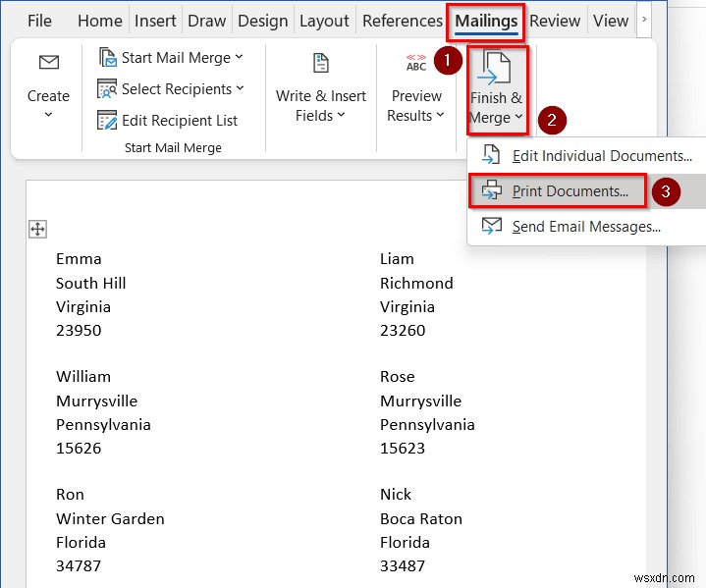The width and height of the screenshot is (706, 588).
Task: Select the Mailings tab
Action: pos(486,21)
